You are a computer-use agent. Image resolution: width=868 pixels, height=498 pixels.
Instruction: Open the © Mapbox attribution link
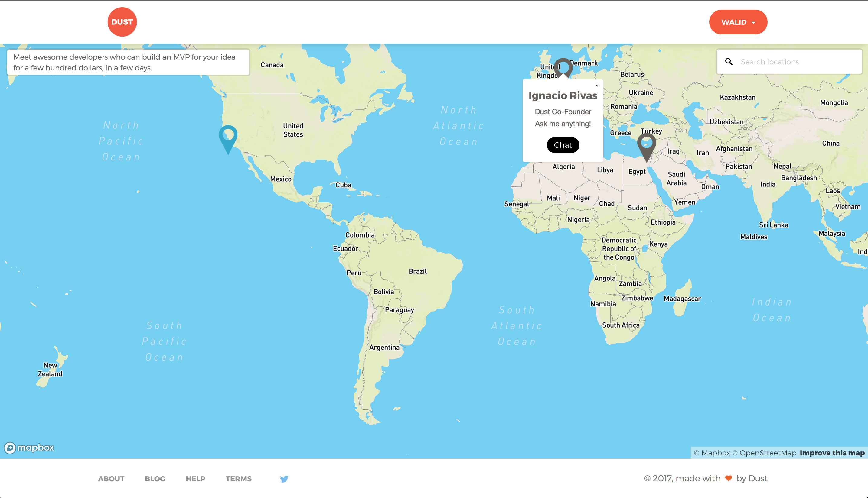pos(712,453)
